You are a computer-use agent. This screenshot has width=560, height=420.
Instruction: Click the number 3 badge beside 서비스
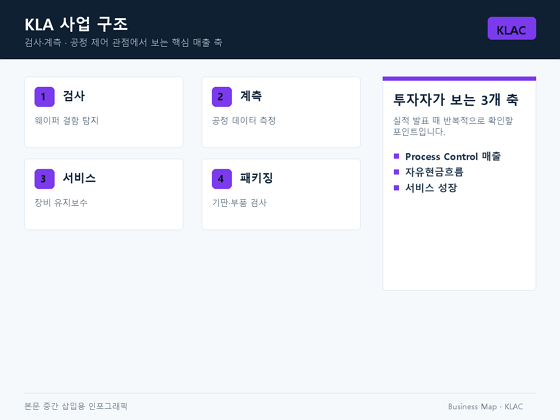coord(44,179)
